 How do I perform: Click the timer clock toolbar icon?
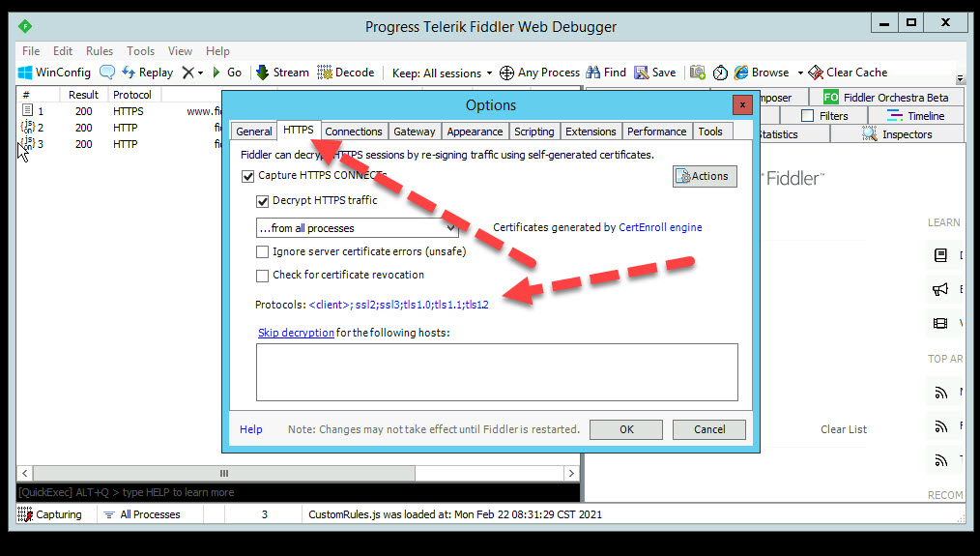(x=720, y=73)
